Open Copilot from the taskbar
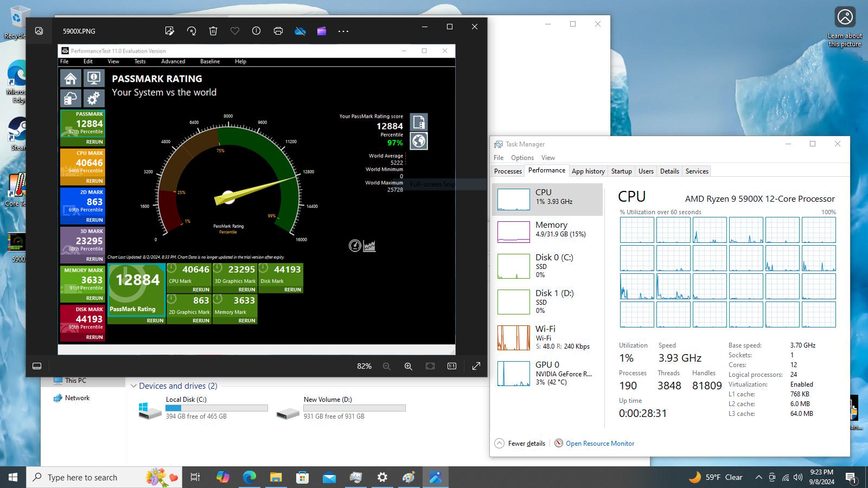 [x=222, y=477]
